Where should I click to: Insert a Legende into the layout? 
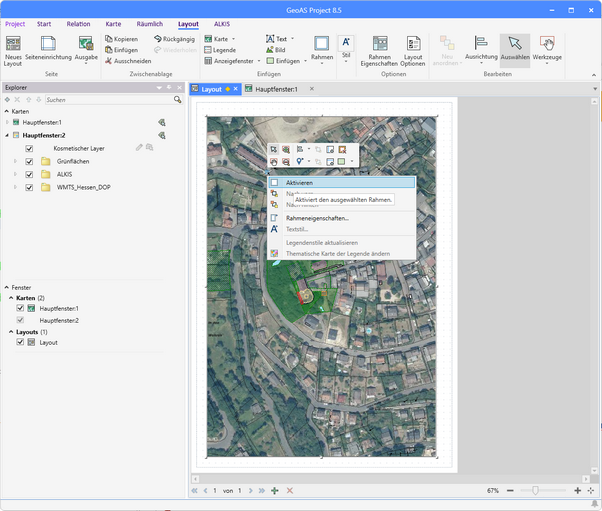point(220,50)
